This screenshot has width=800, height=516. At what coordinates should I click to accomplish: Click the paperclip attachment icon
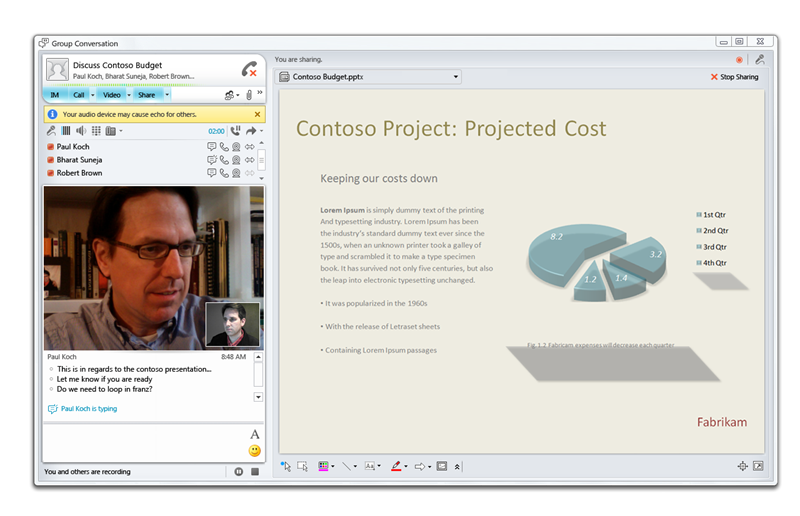click(x=248, y=95)
